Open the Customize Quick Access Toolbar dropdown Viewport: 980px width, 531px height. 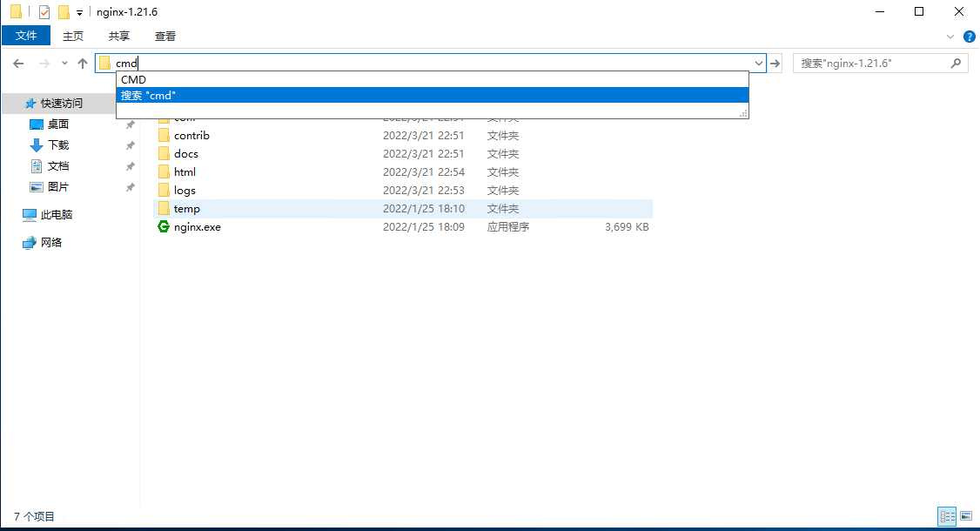pyautogui.click(x=79, y=12)
